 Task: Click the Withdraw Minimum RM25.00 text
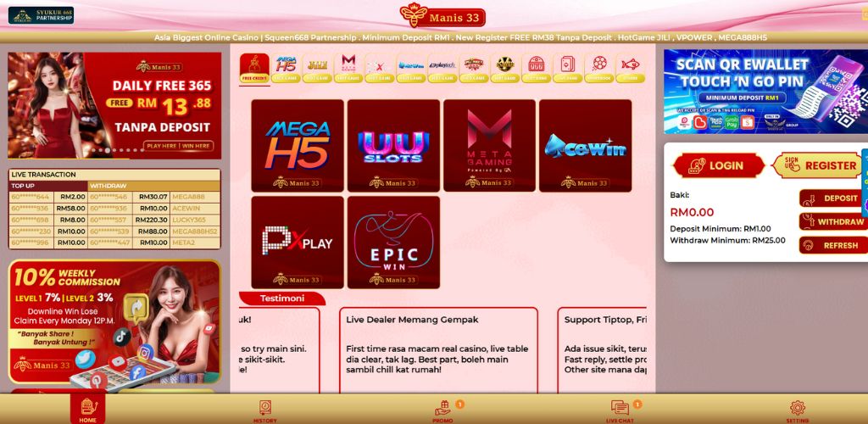(x=727, y=240)
